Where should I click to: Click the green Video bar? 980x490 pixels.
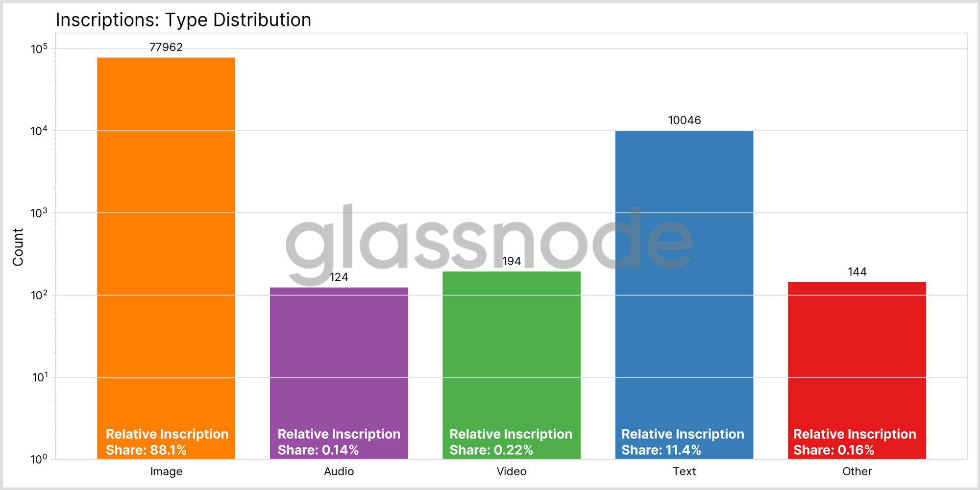[512, 365]
